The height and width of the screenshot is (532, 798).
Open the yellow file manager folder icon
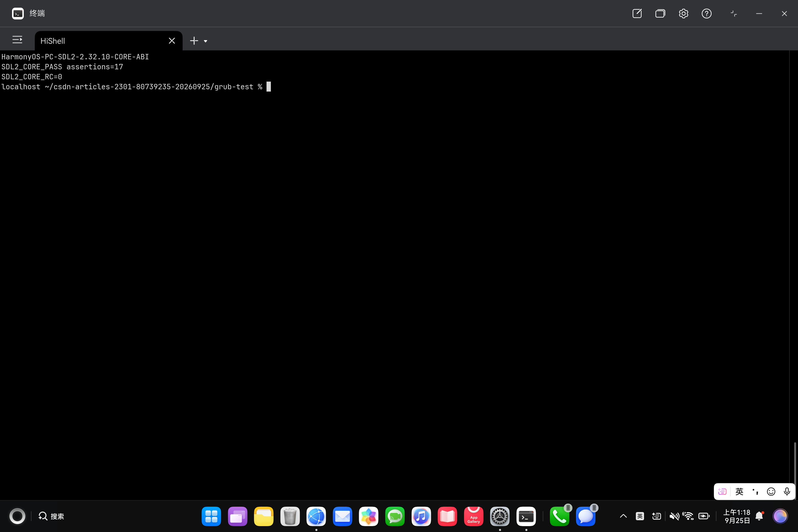pyautogui.click(x=264, y=516)
